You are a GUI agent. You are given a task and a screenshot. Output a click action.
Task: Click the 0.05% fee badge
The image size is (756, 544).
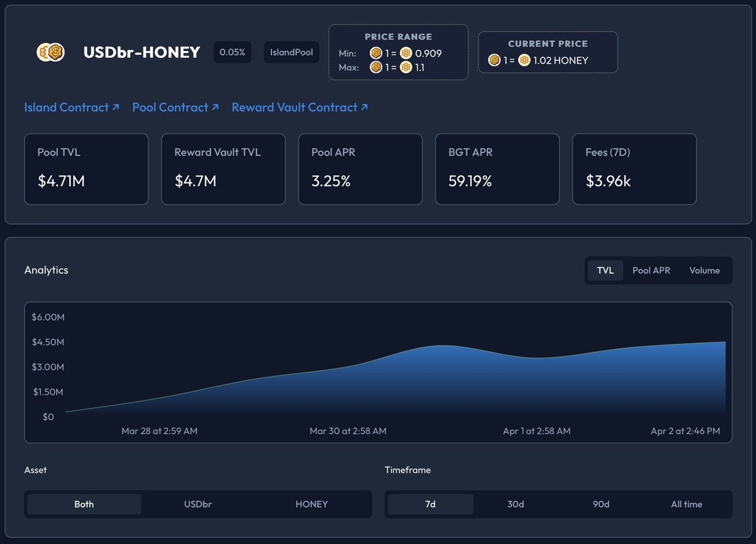[x=232, y=52]
